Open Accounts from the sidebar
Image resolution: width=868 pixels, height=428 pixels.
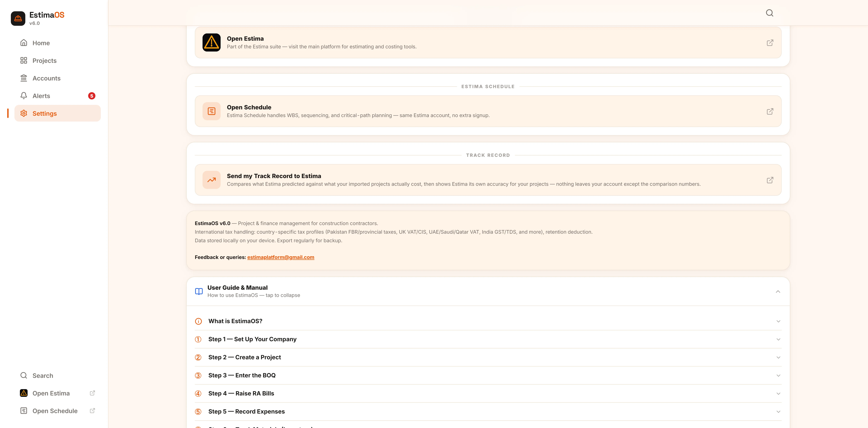point(58,78)
